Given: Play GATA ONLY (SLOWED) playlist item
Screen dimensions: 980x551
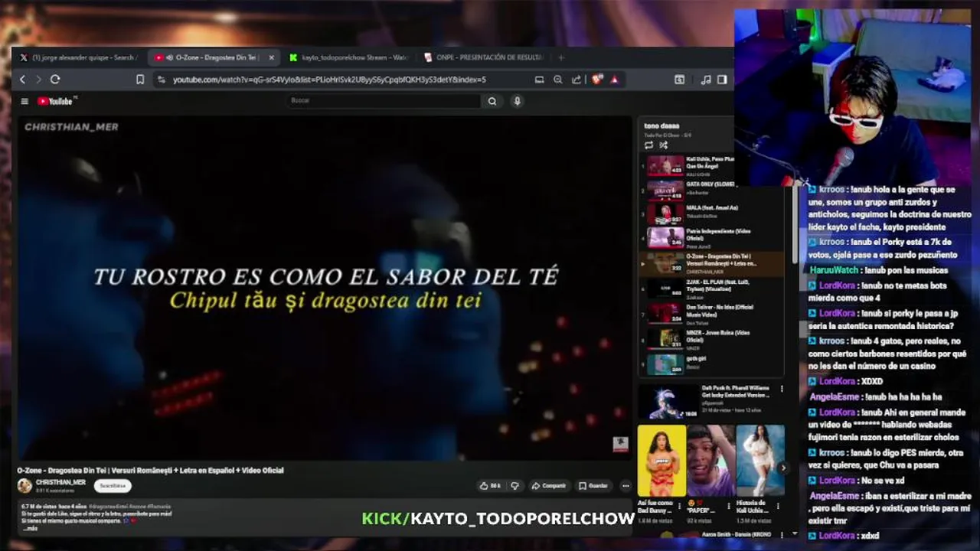Looking at the screenshot, I should pyautogui.click(x=712, y=190).
